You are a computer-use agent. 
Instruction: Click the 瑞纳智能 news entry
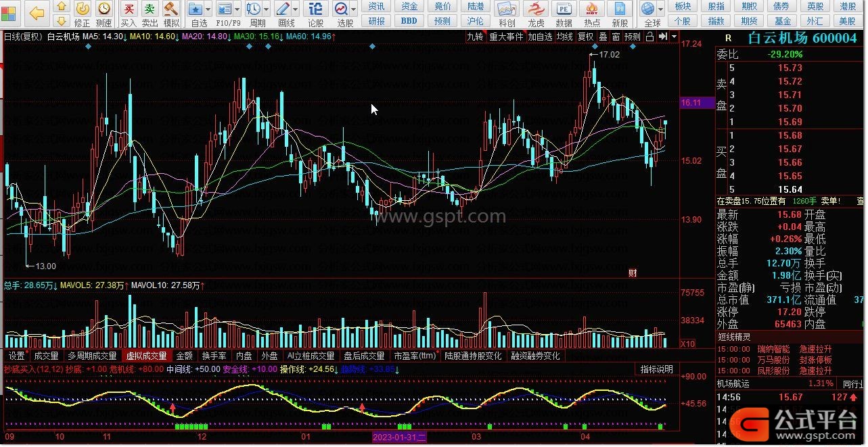pyautogui.click(x=773, y=350)
